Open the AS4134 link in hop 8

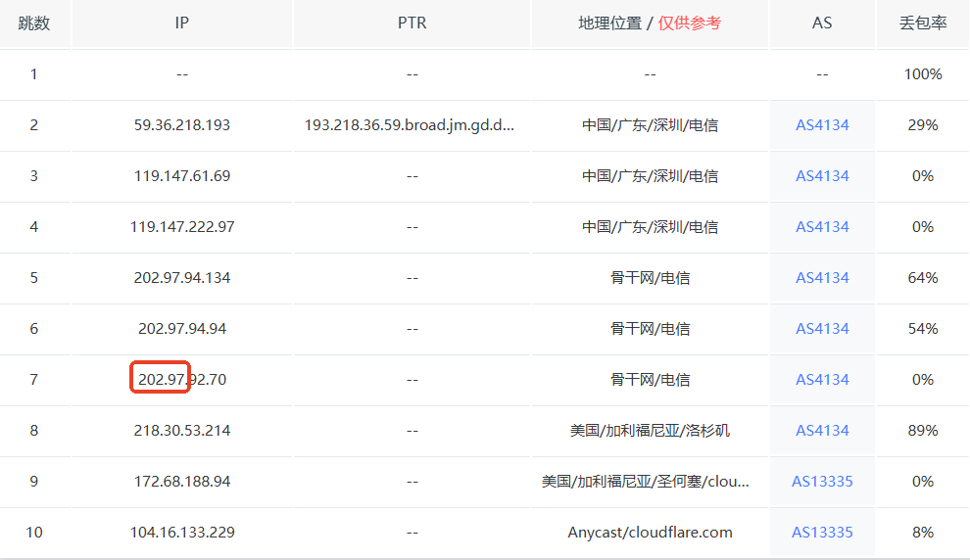[x=821, y=430]
